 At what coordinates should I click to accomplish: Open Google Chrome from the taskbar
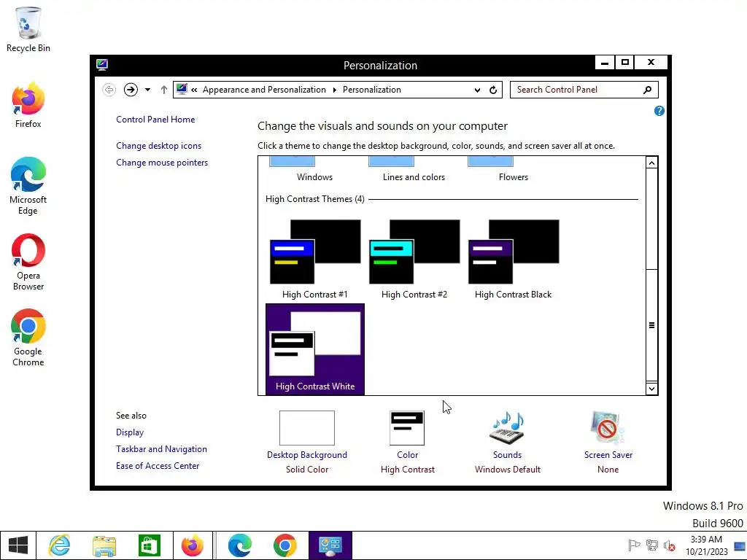[285, 545]
